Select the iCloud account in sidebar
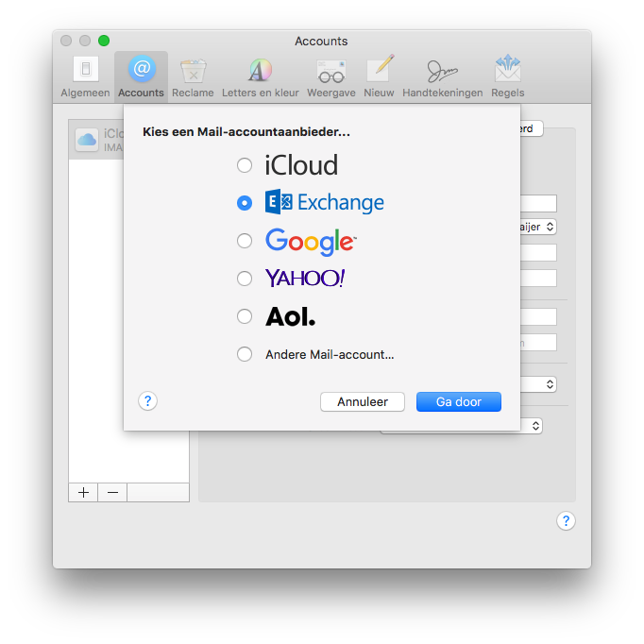Image resolution: width=644 pixels, height=644 pixels. tap(96, 140)
